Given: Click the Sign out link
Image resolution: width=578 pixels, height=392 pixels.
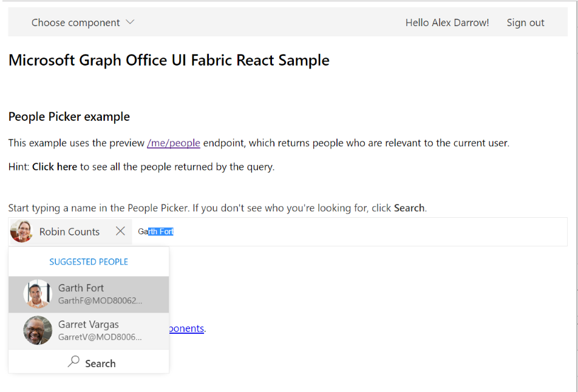Looking at the screenshot, I should click(x=525, y=22).
